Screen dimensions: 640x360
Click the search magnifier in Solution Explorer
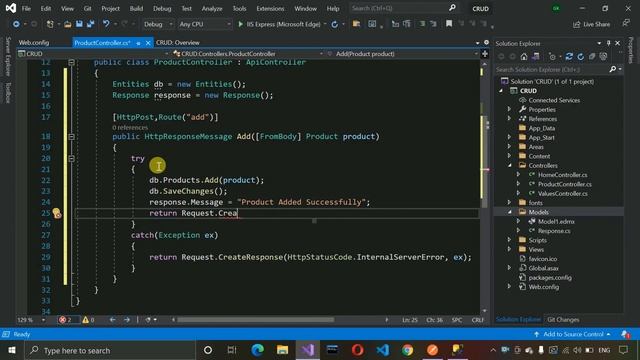[613, 69]
